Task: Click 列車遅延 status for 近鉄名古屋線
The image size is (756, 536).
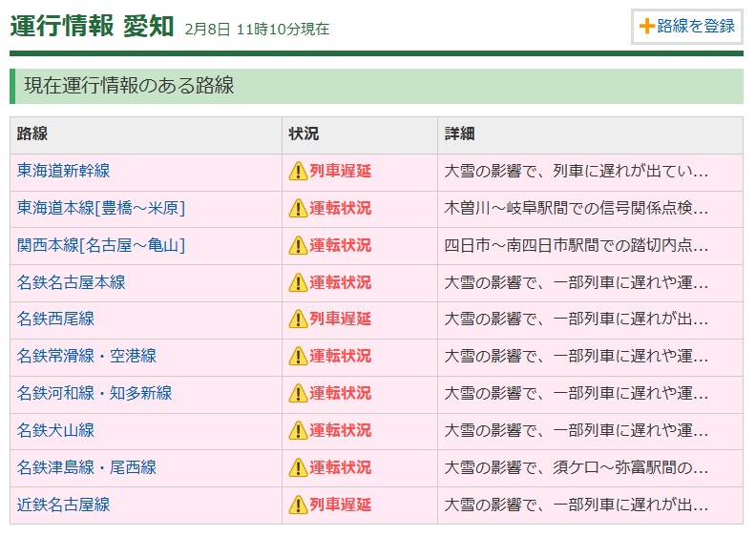Action: 341,505
